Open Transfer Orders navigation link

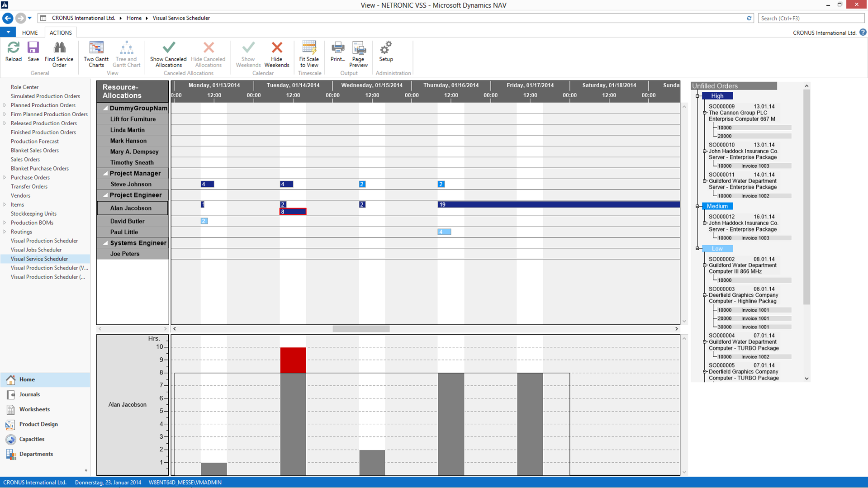[x=29, y=187]
